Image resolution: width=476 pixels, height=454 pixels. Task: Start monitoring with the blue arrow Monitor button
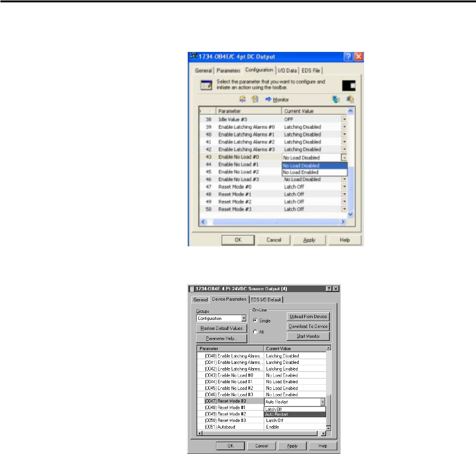[x=277, y=100]
